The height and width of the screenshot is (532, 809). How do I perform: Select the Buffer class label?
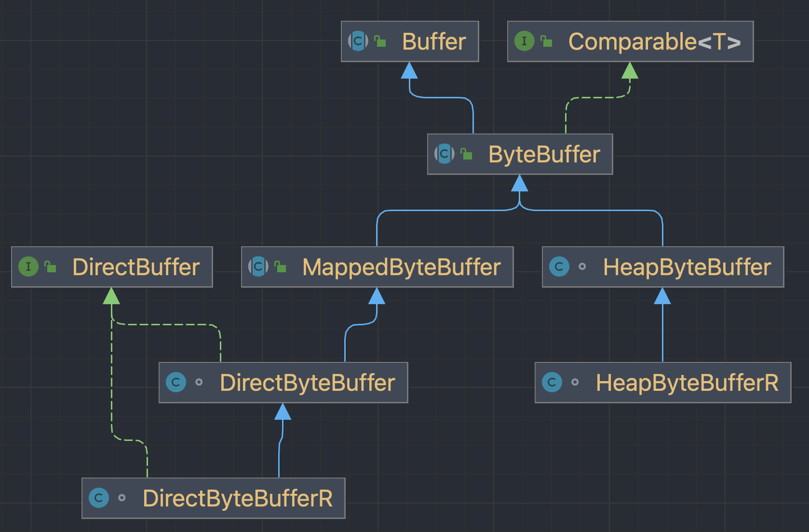[x=434, y=41]
